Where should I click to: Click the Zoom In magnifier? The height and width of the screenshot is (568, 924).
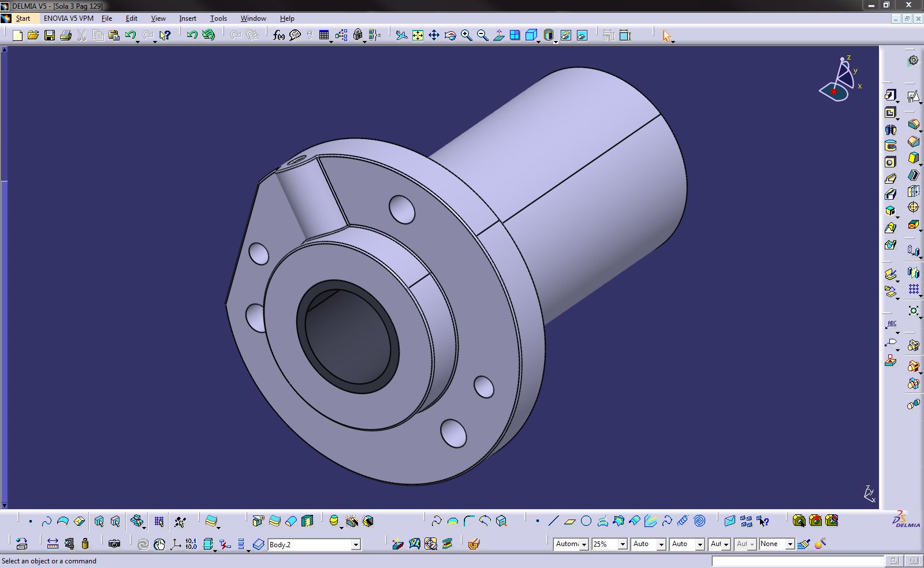pos(466,35)
